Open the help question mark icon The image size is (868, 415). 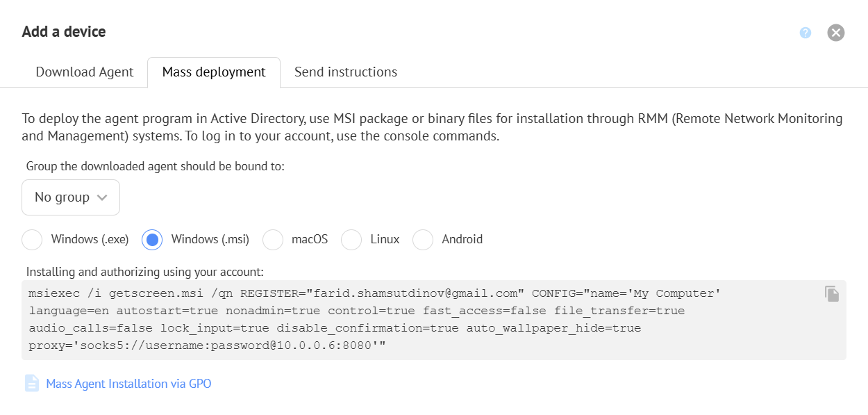(x=806, y=33)
